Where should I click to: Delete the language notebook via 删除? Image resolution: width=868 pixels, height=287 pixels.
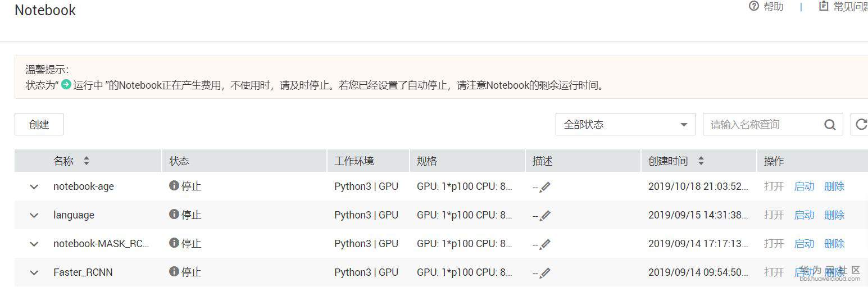834,215
